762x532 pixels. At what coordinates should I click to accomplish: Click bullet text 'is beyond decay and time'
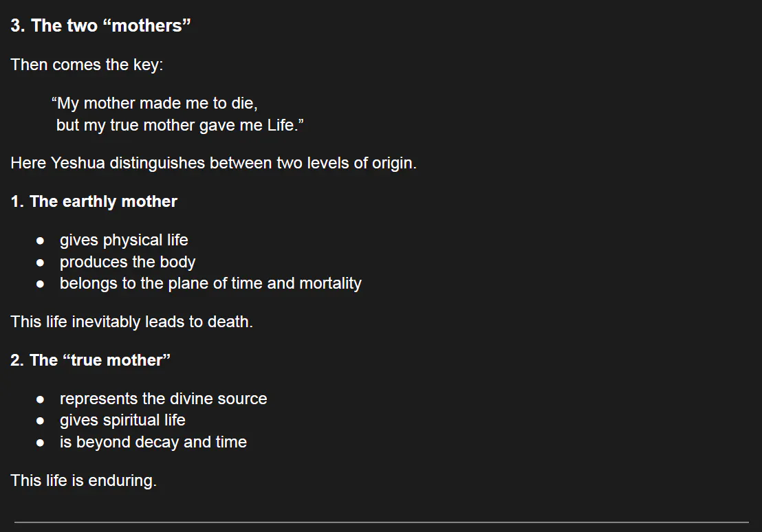[153, 442]
